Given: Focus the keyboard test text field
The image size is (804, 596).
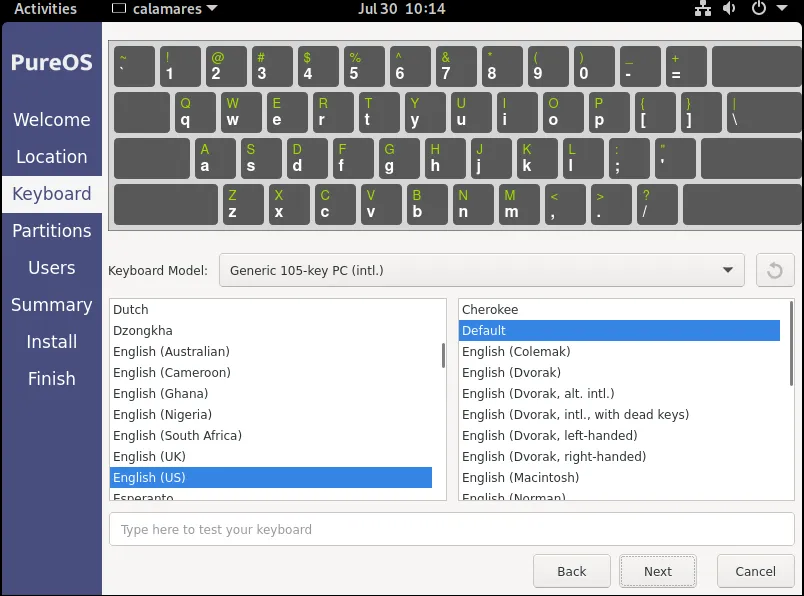Looking at the screenshot, I should pos(451,529).
